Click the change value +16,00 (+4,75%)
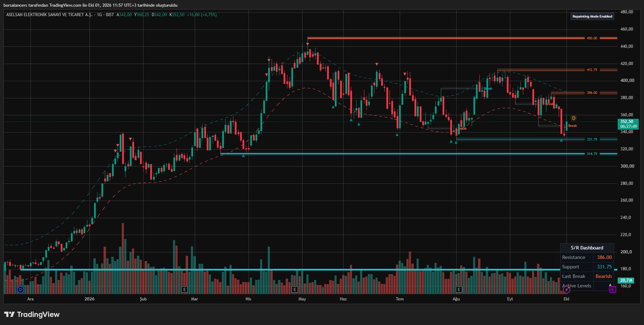This screenshot has width=644, height=325. (202, 15)
